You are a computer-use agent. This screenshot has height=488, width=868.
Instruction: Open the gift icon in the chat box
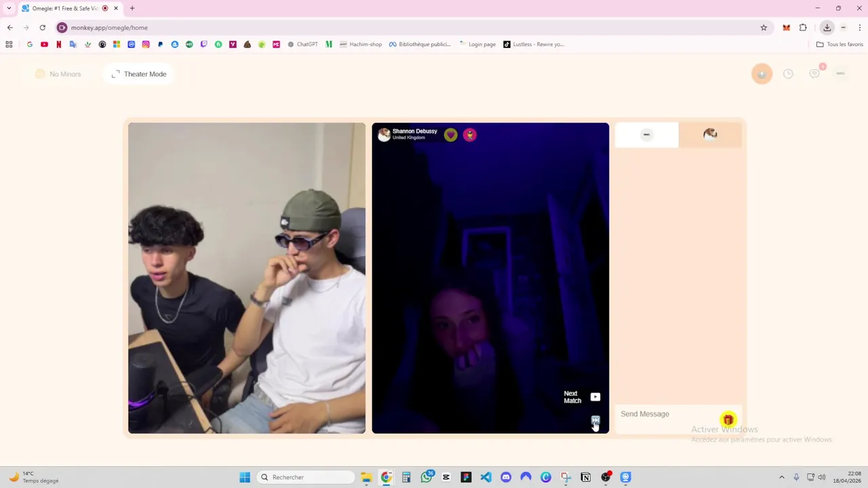(728, 420)
